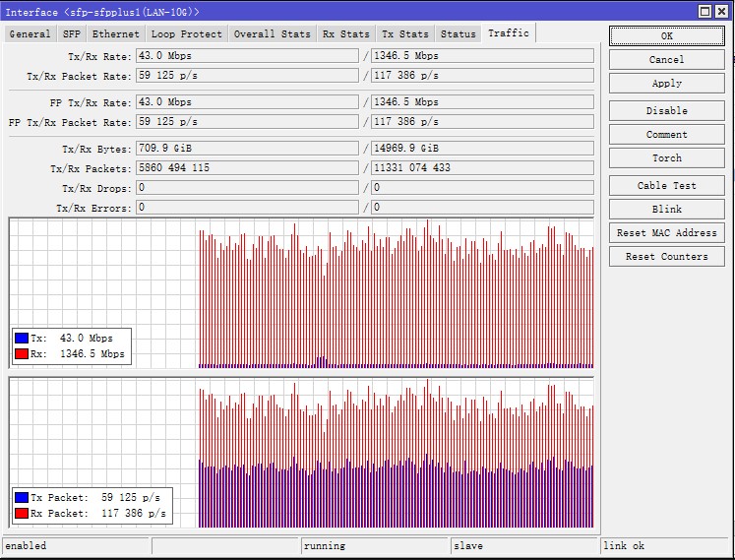Click the OK button
735x560 pixels.
(666, 36)
